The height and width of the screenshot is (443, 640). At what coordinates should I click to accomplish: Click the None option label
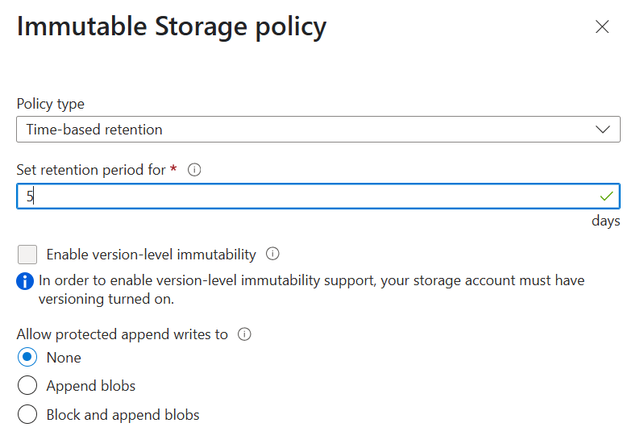click(x=64, y=358)
